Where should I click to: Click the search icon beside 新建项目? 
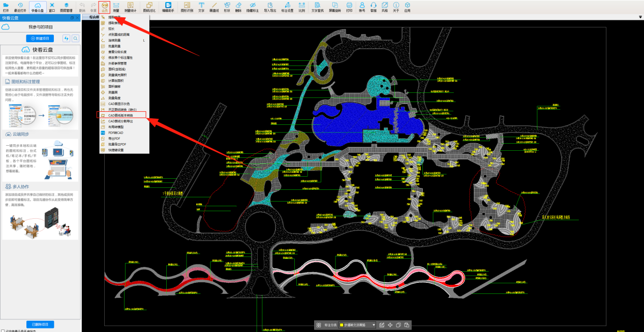point(75,39)
